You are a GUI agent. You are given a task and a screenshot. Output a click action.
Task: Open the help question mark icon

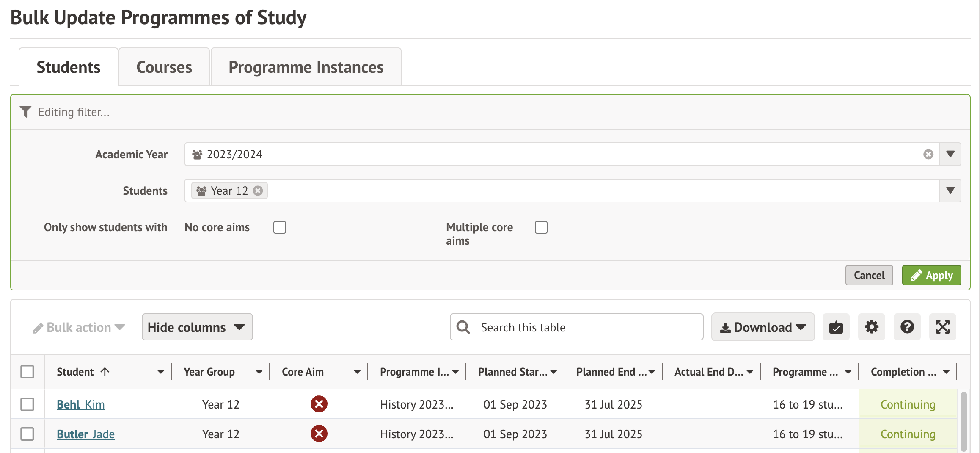(x=907, y=327)
